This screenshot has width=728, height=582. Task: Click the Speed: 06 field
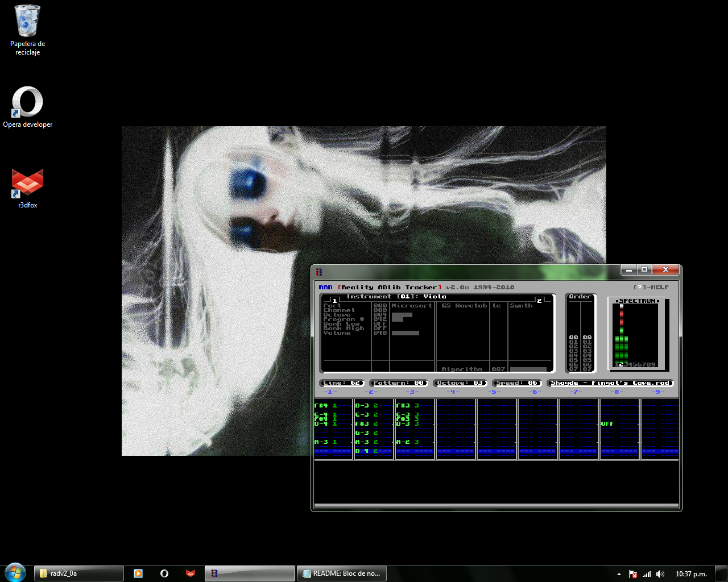[517, 383]
